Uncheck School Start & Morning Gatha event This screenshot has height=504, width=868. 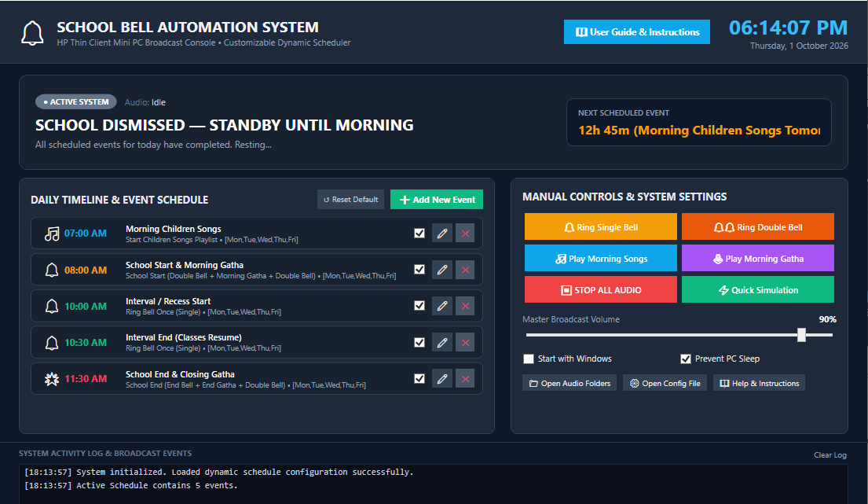[419, 269]
